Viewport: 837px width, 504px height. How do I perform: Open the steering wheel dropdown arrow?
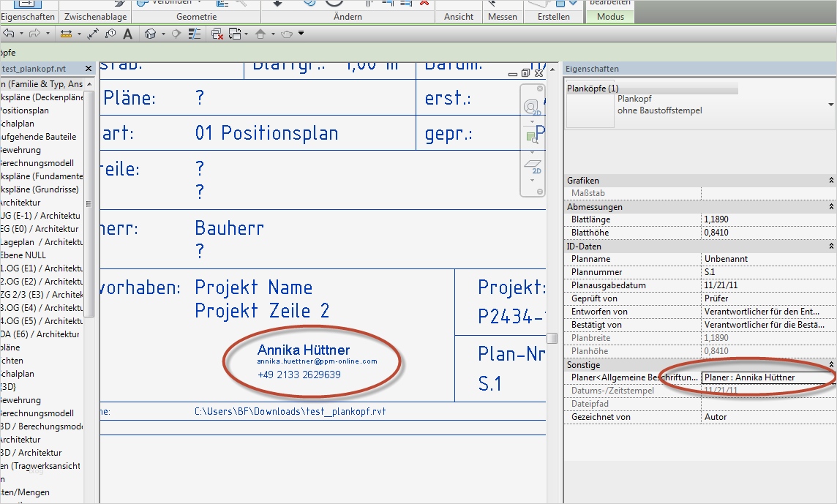coord(532,122)
